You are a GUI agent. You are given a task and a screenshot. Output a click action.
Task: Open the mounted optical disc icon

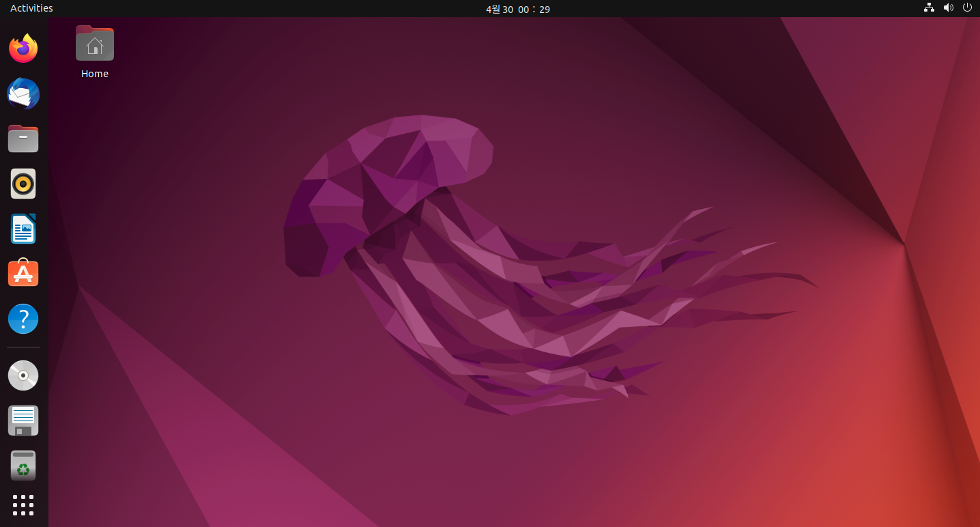[23, 375]
